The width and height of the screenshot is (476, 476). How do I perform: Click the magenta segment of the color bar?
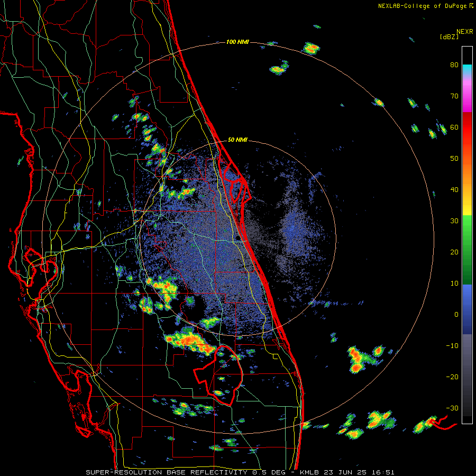click(x=467, y=97)
